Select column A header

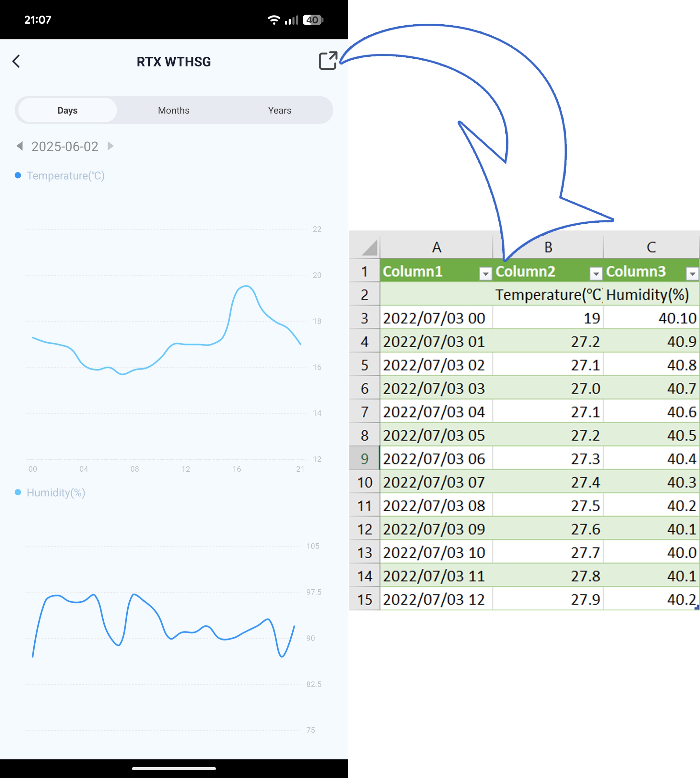coord(436,247)
